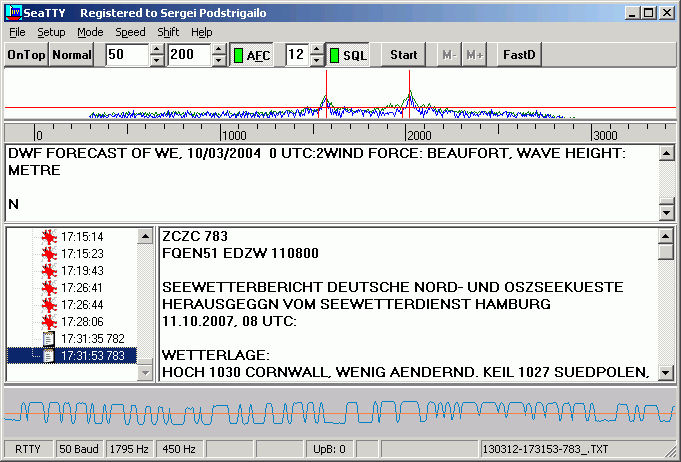Toggle the OnTop window mode

point(26,55)
